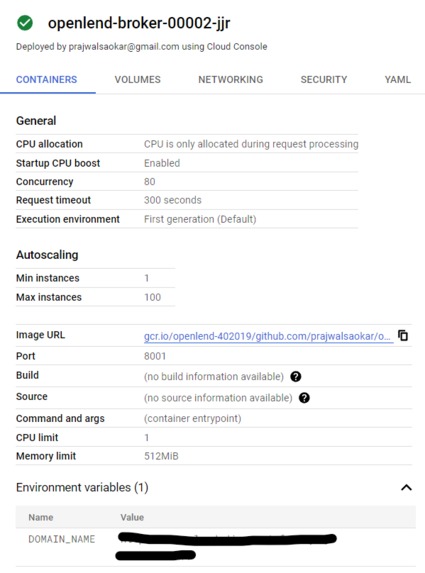
Task: Click 'First generation (Default)' value
Action: coord(200,219)
